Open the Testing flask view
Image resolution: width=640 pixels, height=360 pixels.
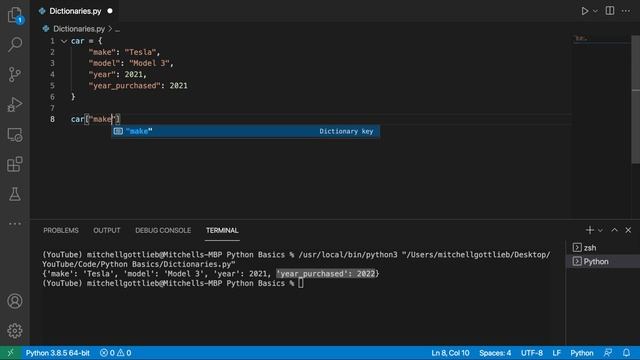coord(15,194)
